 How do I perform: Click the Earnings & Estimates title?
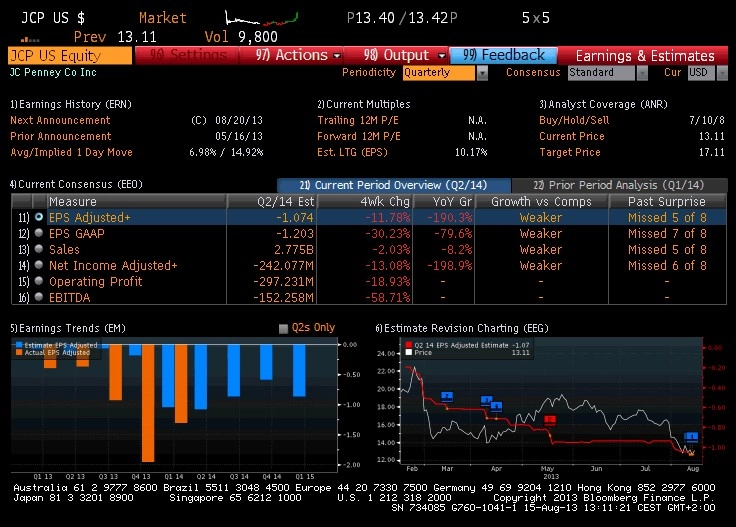pos(645,56)
